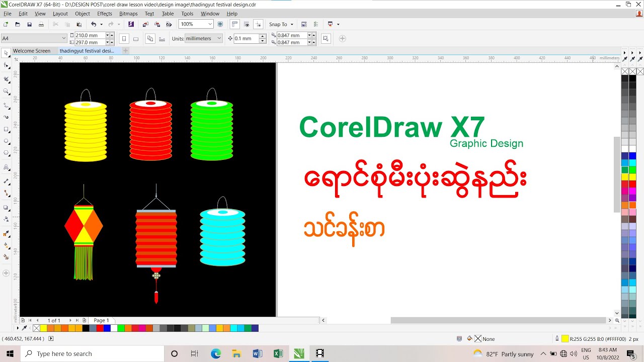Click the New document icon

(x=6, y=24)
